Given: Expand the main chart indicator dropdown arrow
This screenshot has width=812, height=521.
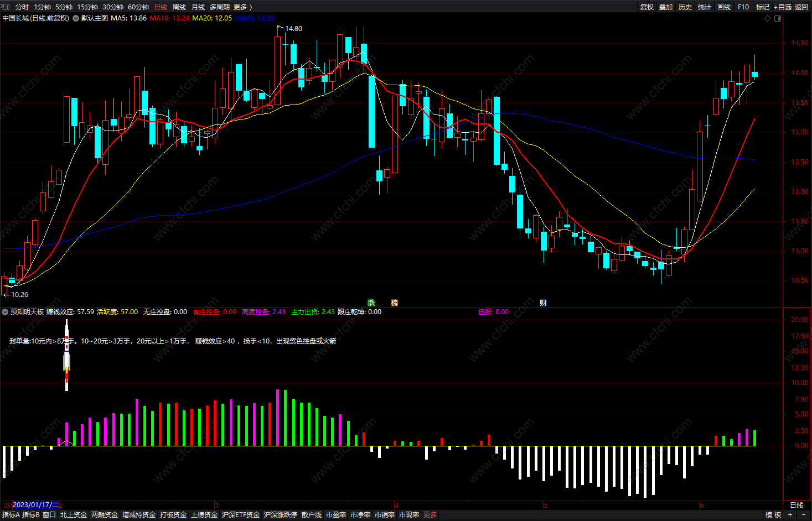Looking at the screenshot, I should pos(76,18).
